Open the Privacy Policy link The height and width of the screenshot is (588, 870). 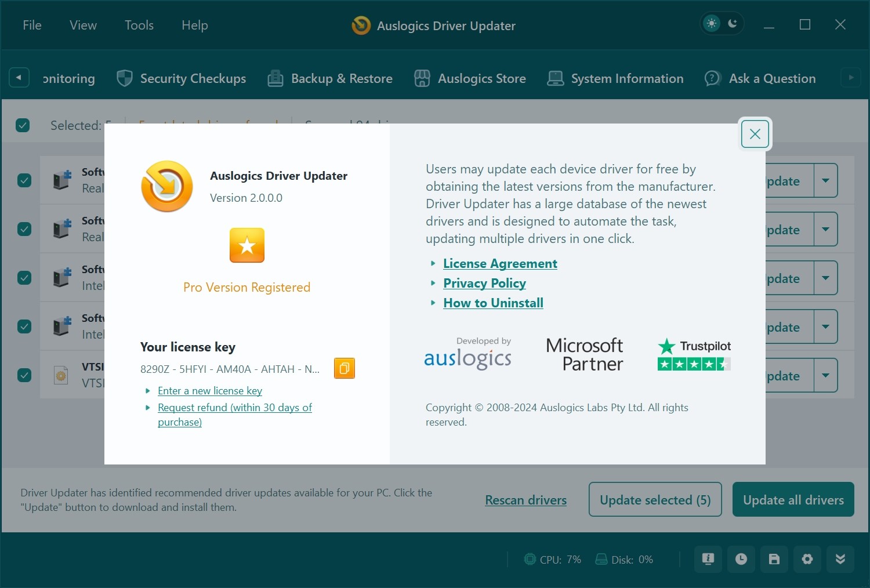click(484, 283)
